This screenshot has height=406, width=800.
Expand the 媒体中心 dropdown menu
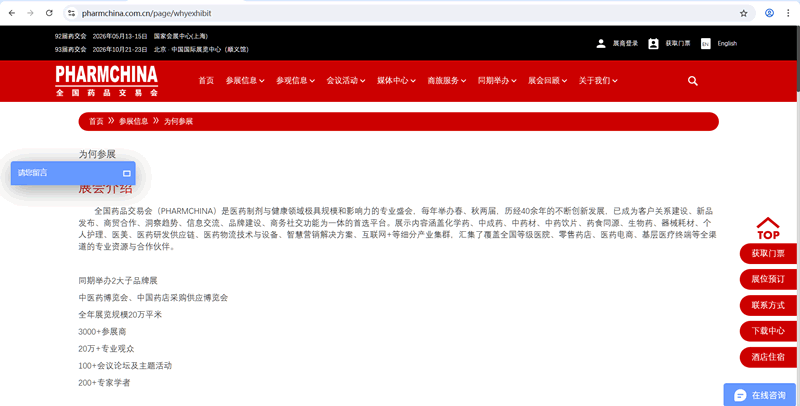pos(395,81)
